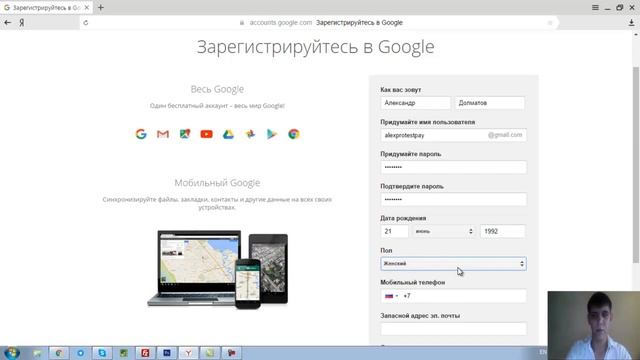Click the @gmail.com suffix text
This screenshot has width=640, height=360.
505,135
